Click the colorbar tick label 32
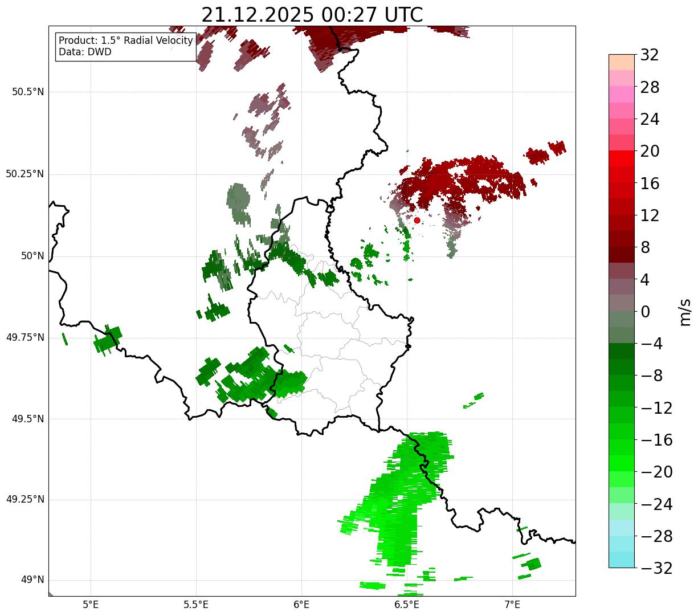698x616 pixels. [650, 55]
